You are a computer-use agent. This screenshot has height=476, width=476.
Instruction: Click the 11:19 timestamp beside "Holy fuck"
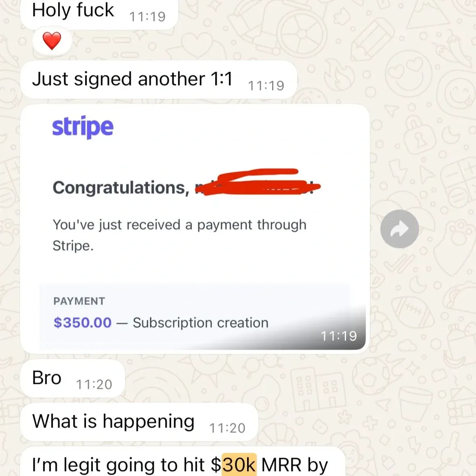tap(147, 17)
